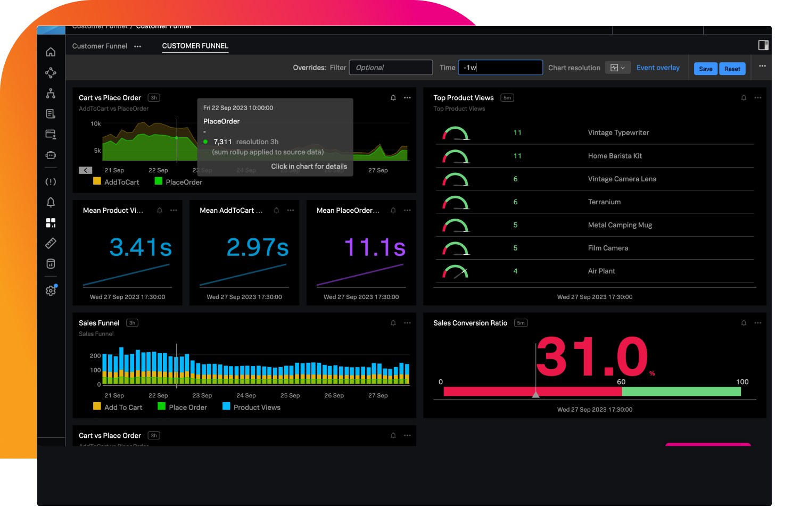Screen dimensions: 809x532
Task: Open breadcrumb link Customer Funnel at top
Action: [x=100, y=26]
